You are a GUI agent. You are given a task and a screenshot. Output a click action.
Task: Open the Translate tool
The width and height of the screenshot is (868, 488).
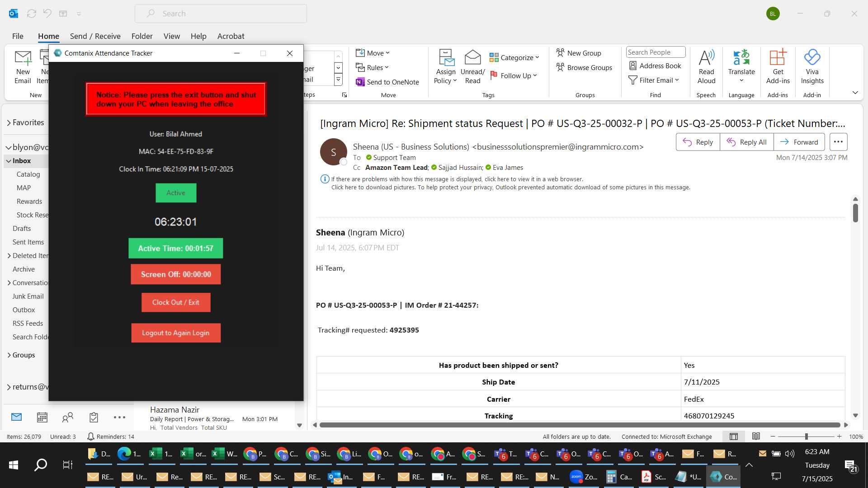point(741,67)
